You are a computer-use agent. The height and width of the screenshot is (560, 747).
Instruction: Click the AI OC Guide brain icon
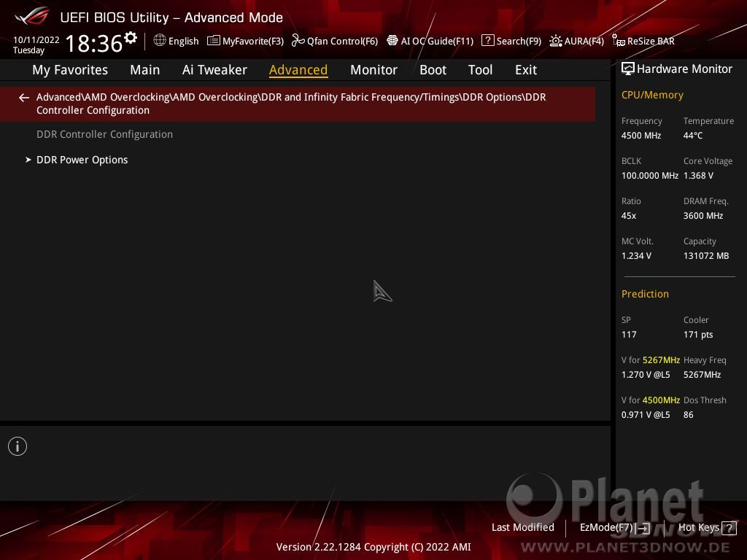coord(392,41)
